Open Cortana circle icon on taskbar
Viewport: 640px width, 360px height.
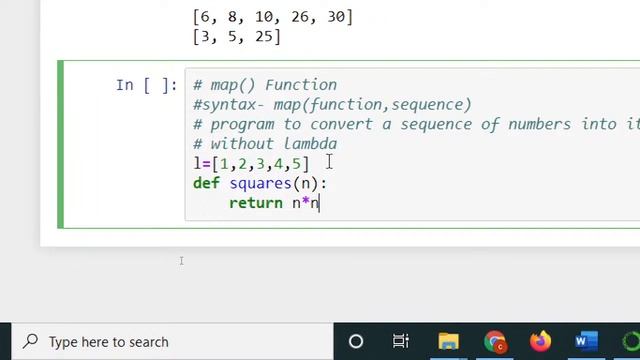(356, 341)
